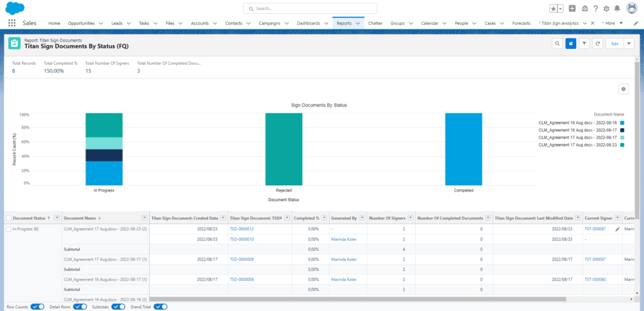Viewport: 644px width, 311px height.
Task: Open the report filters funnel icon
Action: (584, 43)
